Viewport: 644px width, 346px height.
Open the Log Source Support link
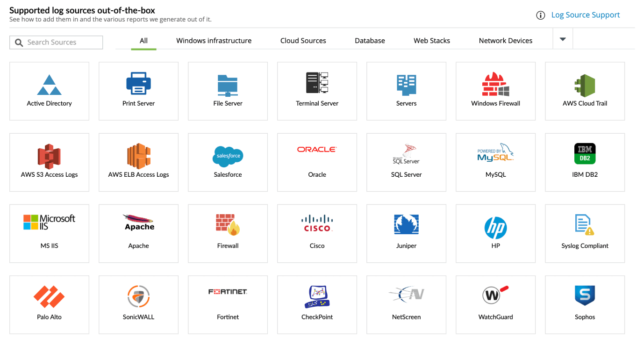pos(586,15)
